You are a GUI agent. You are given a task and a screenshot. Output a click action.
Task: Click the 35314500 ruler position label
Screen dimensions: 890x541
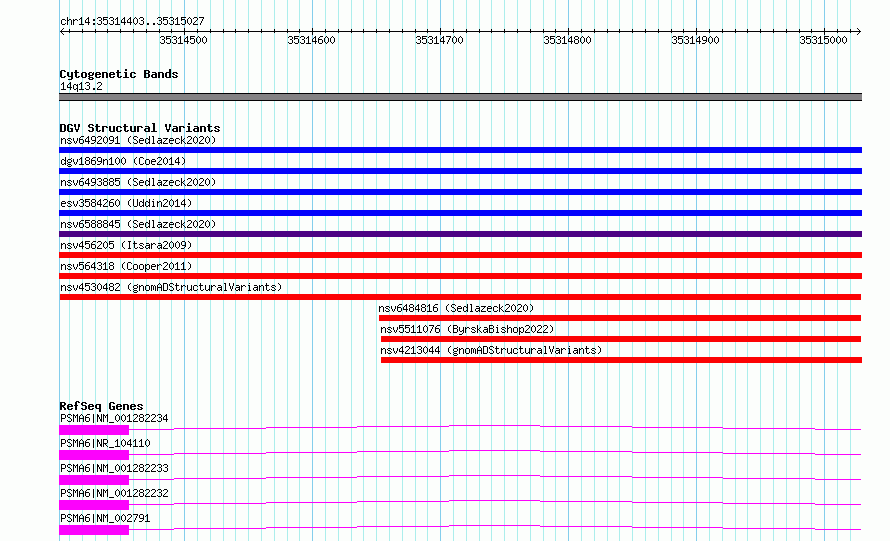click(x=183, y=40)
